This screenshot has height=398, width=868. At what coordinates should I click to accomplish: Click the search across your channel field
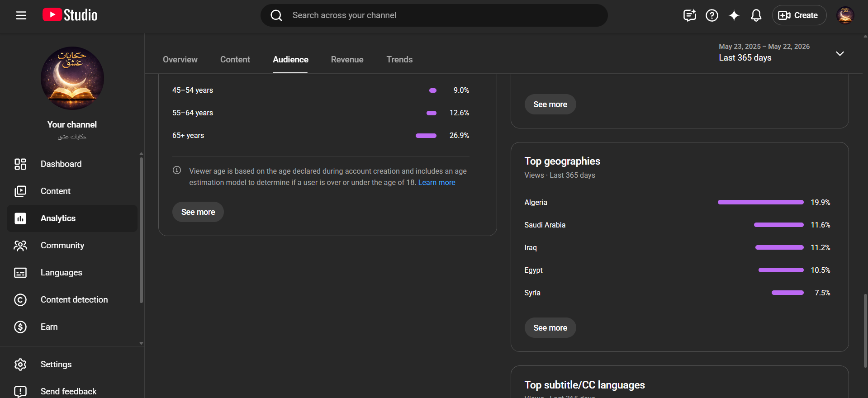pos(434,15)
